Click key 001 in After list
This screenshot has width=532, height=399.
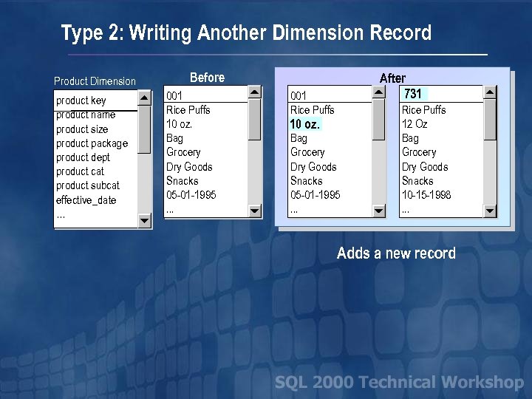(299, 95)
